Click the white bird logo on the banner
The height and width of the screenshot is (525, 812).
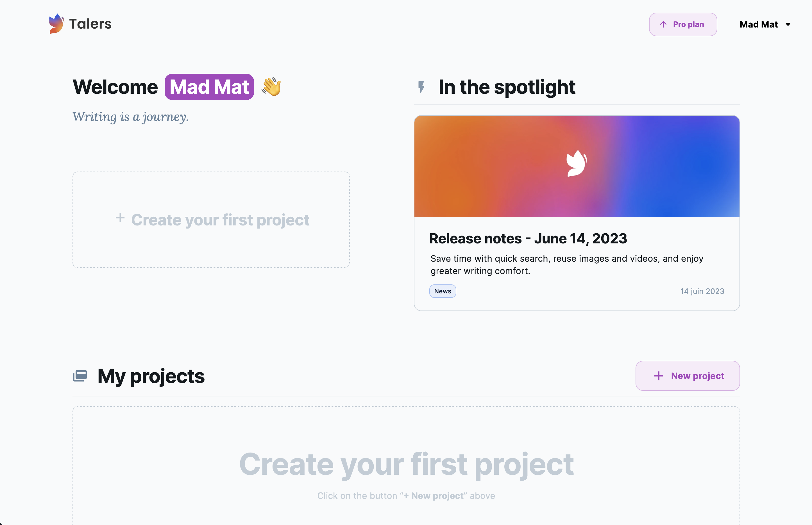point(577,164)
